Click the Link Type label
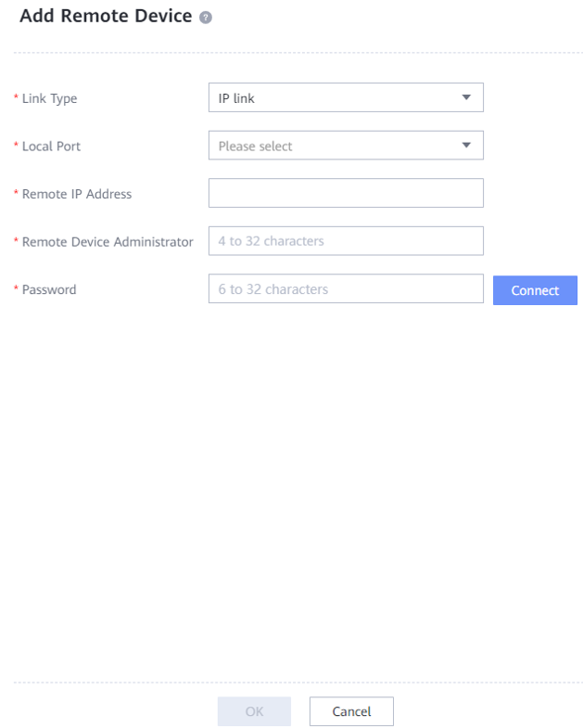Image resolution: width=583 pixels, height=728 pixels. point(49,98)
